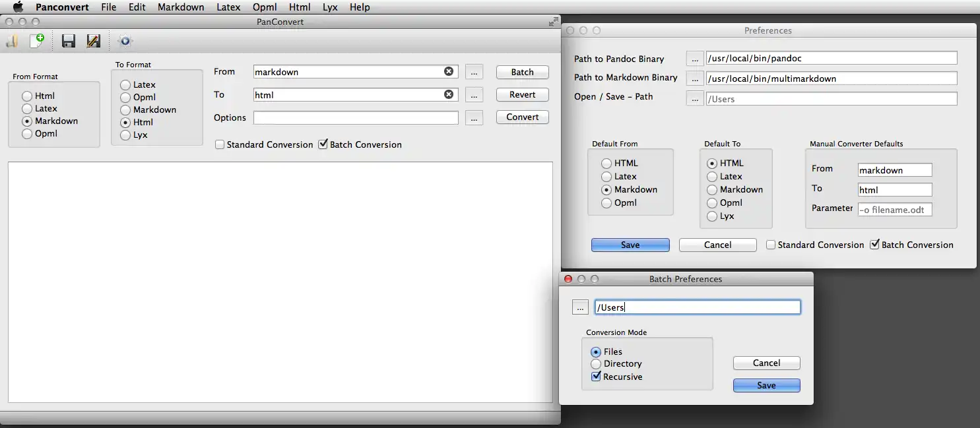Browse Options with the ellipsis button

point(474,118)
